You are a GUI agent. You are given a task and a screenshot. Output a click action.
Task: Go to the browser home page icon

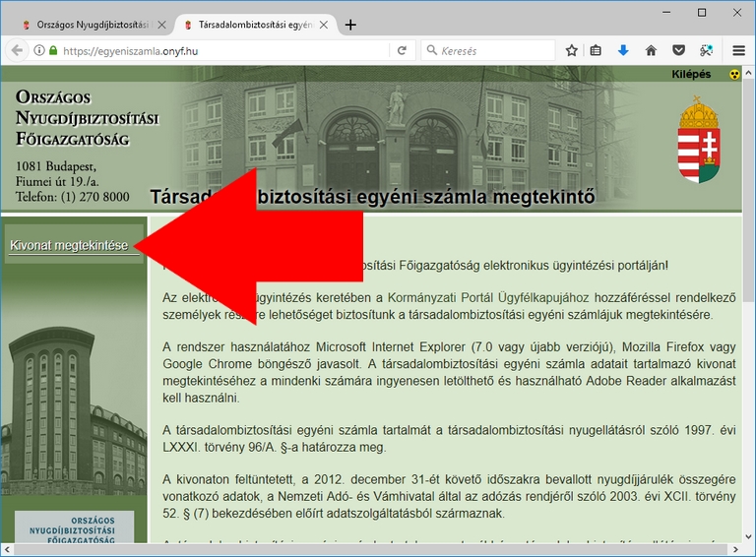[x=651, y=50]
